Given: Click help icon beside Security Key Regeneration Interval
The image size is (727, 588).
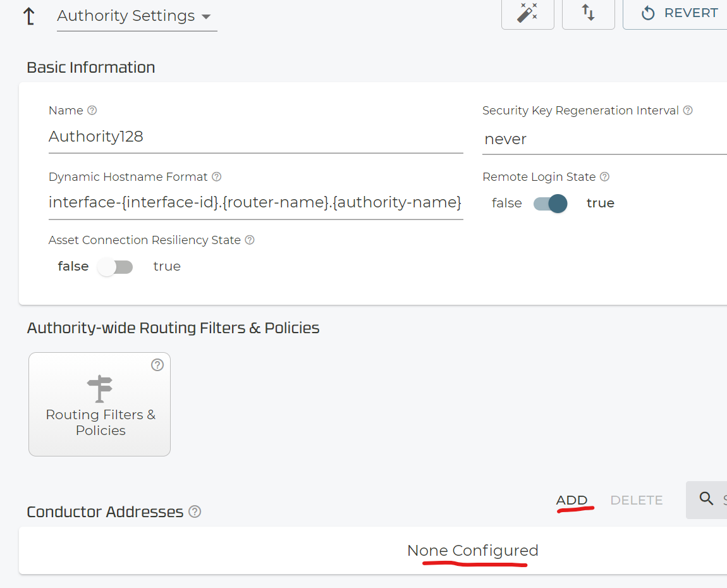Looking at the screenshot, I should pos(688,111).
